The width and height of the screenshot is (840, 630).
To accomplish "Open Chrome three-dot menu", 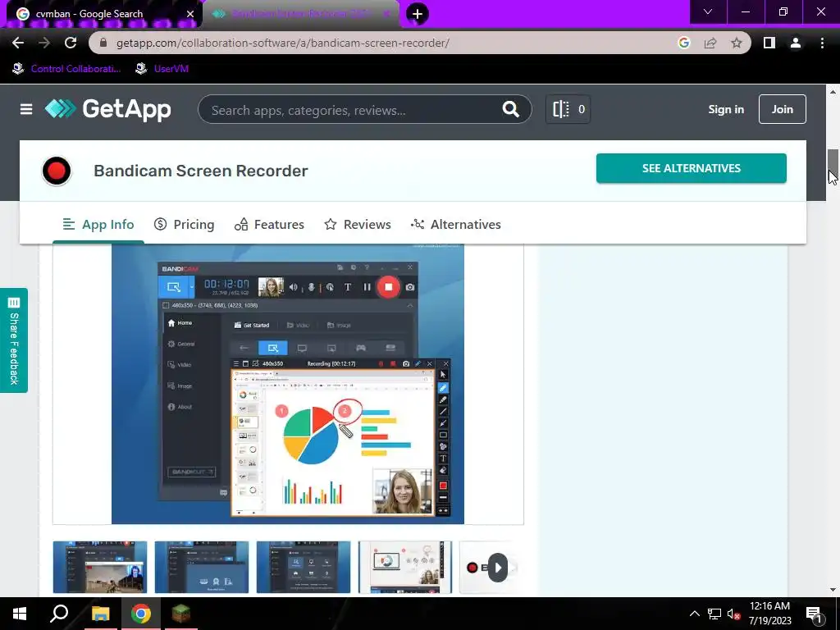I will (x=822, y=43).
